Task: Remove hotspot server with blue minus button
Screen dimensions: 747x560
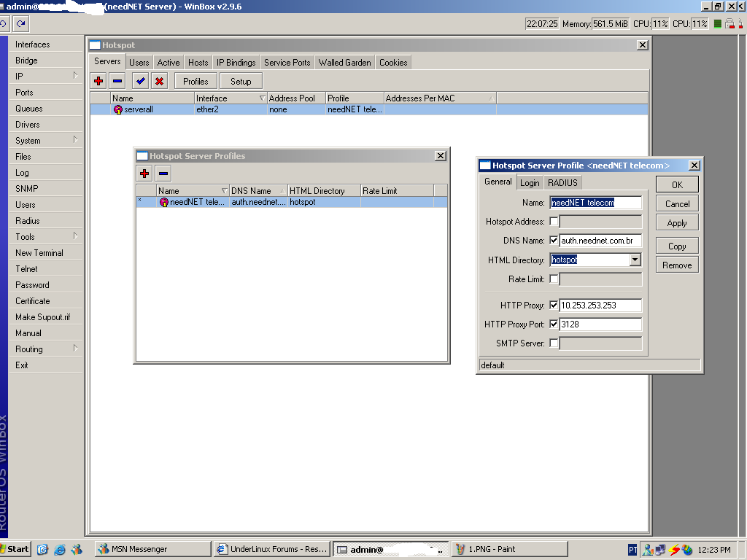Action: [117, 81]
